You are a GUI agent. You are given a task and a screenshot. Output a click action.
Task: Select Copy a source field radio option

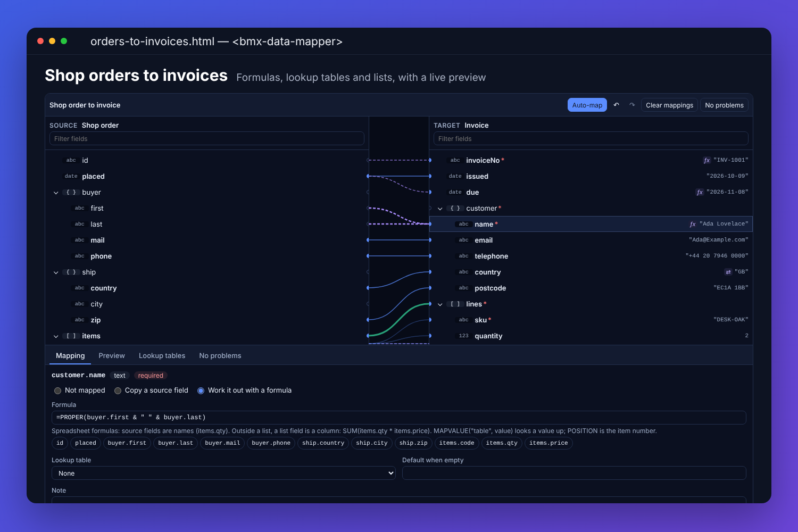pyautogui.click(x=118, y=390)
